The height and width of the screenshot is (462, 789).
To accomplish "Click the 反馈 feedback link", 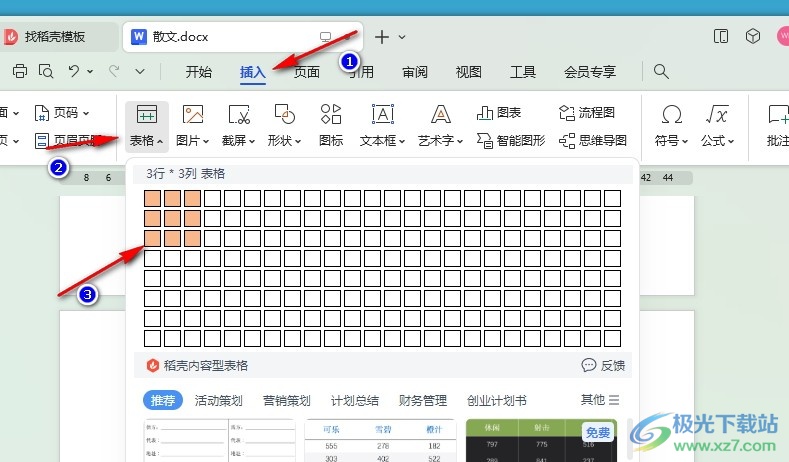I will point(604,365).
